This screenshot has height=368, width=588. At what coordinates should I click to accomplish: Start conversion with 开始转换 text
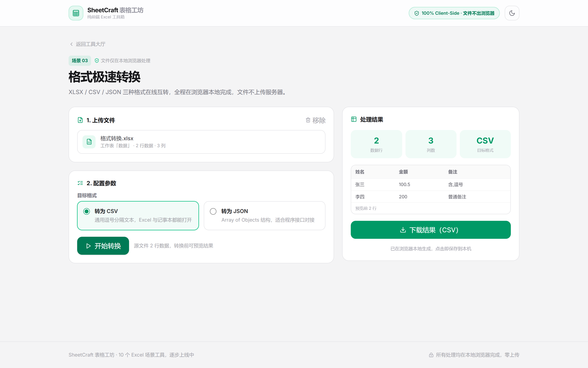(x=108, y=246)
